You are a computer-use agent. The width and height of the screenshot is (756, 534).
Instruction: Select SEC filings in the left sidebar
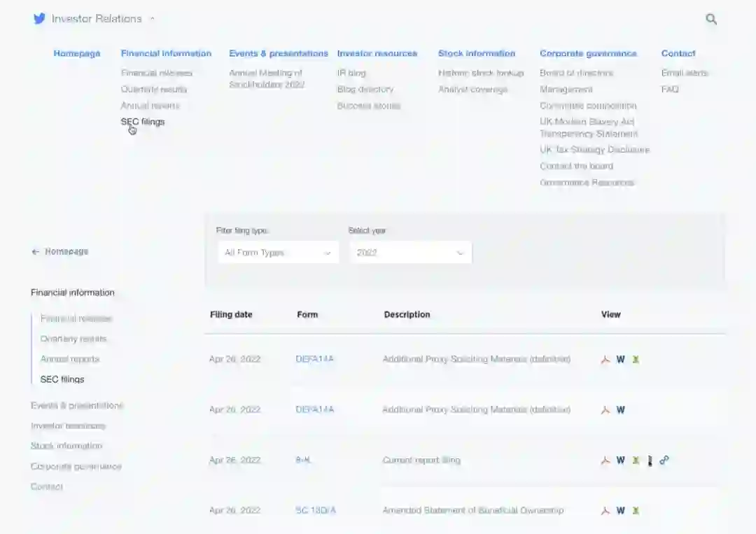click(62, 380)
